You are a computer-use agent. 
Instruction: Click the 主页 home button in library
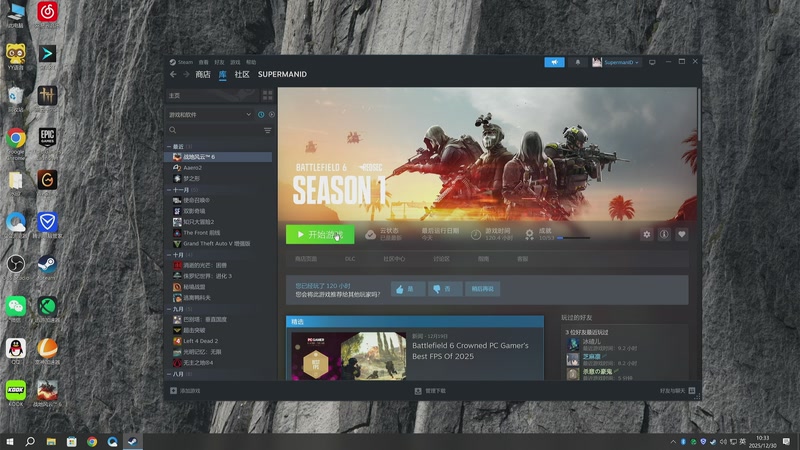[212, 95]
